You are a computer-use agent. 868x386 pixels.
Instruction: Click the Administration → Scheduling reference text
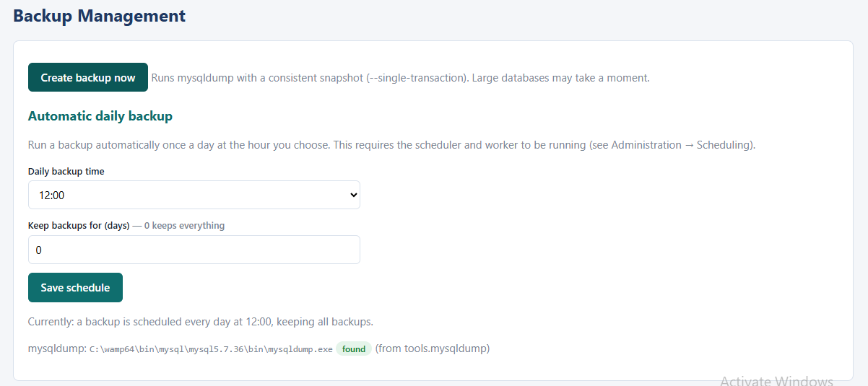(682, 145)
